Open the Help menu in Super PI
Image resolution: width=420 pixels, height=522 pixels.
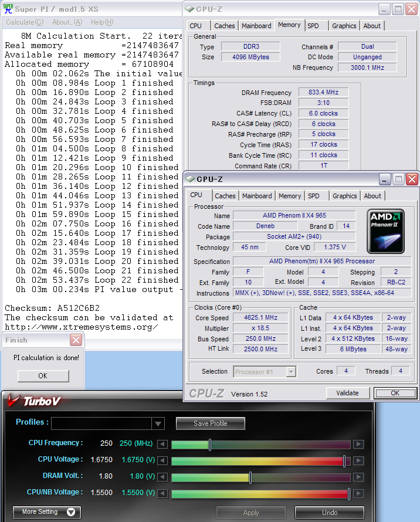[x=102, y=22]
